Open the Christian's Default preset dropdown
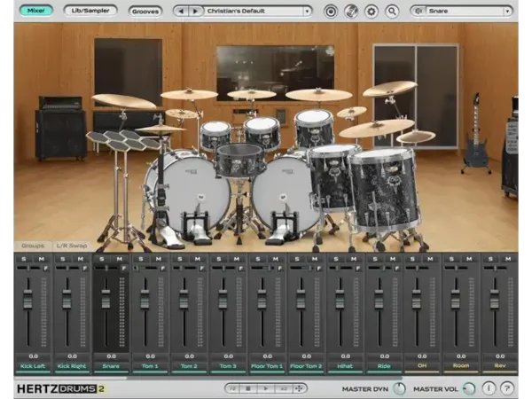The image size is (532, 399). pos(307,12)
